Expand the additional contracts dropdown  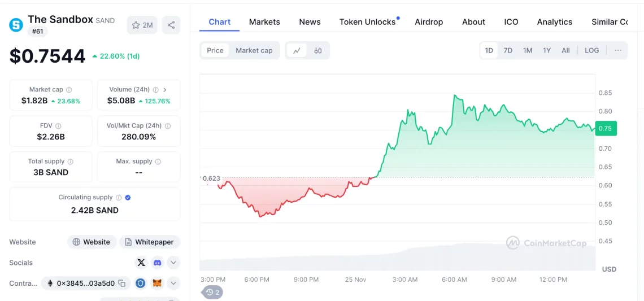point(173,283)
